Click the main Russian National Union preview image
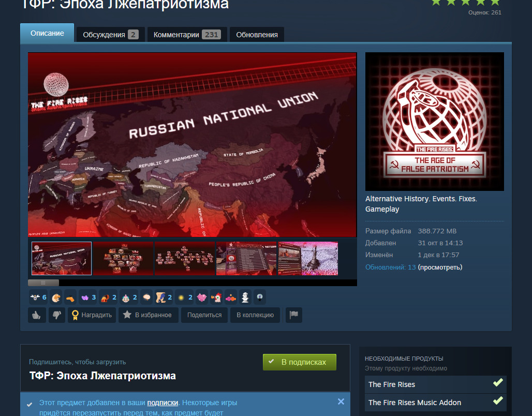The height and width of the screenshot is (416, 532). click(x=193, y=144)
